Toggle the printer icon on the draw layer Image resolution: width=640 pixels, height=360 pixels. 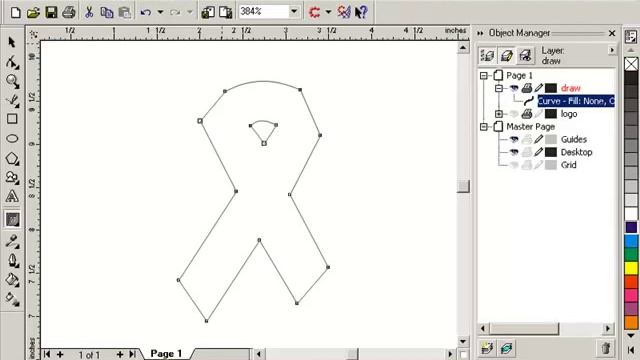point(527,88)
